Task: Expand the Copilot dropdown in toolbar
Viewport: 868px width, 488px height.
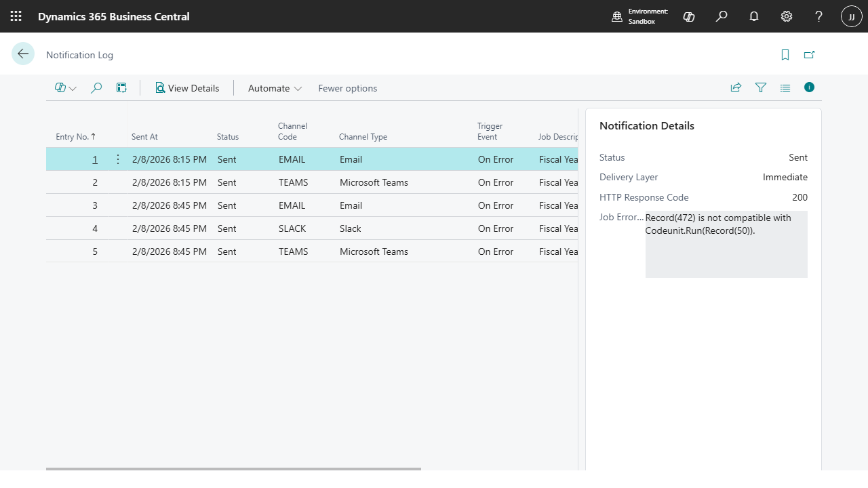Action: click(x=66, y=88)
